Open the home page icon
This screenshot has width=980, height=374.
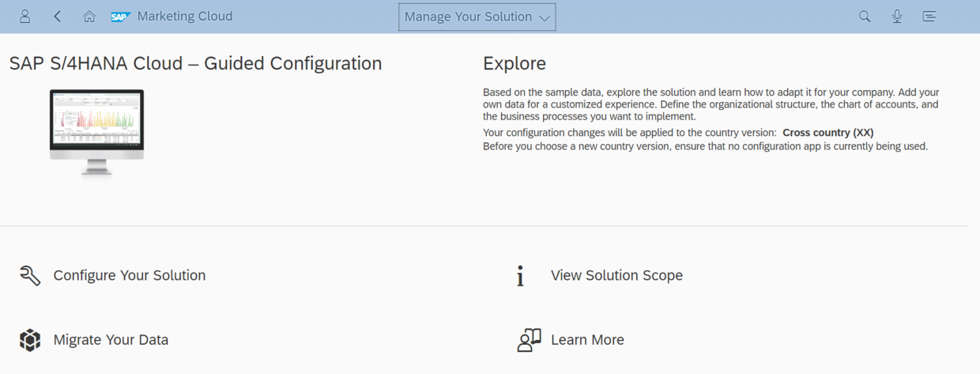click(x=89, y=16)
